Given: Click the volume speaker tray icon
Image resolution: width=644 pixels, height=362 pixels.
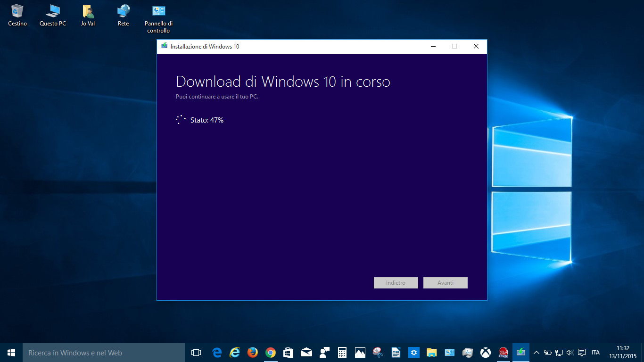Looking at the screenshot, I should point(570,353).
